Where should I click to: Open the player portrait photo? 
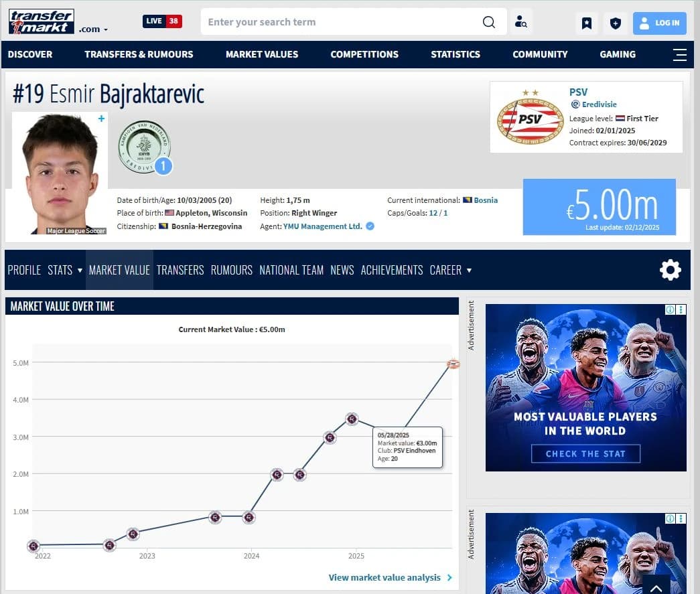[x=60, y=173]
